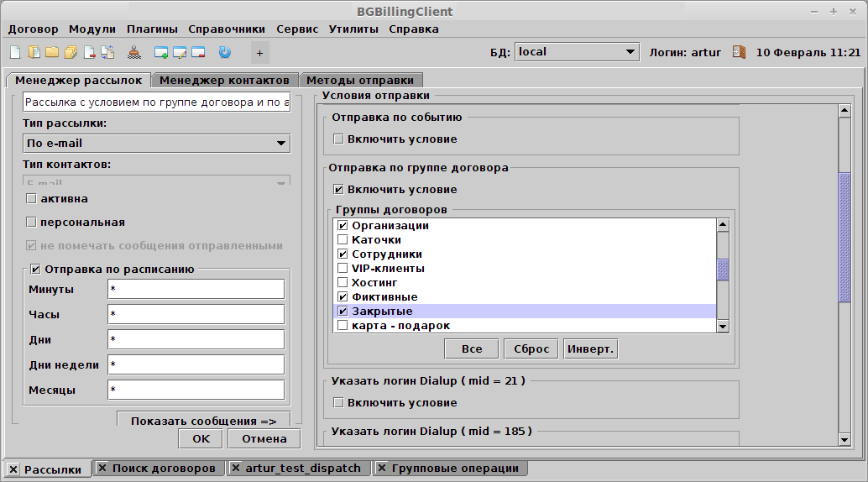This screenshot has width=868, height=482.
Task: Check the 'VIP-клиенты' contract group
Action: point(342,269)
